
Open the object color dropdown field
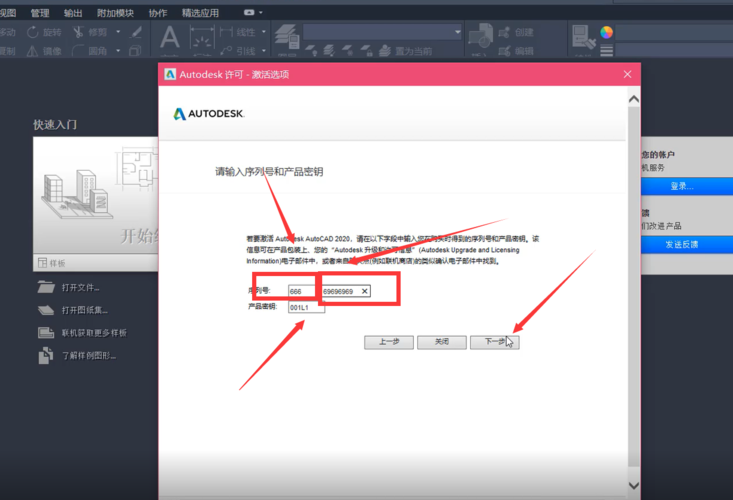click(x=675, y=32)
